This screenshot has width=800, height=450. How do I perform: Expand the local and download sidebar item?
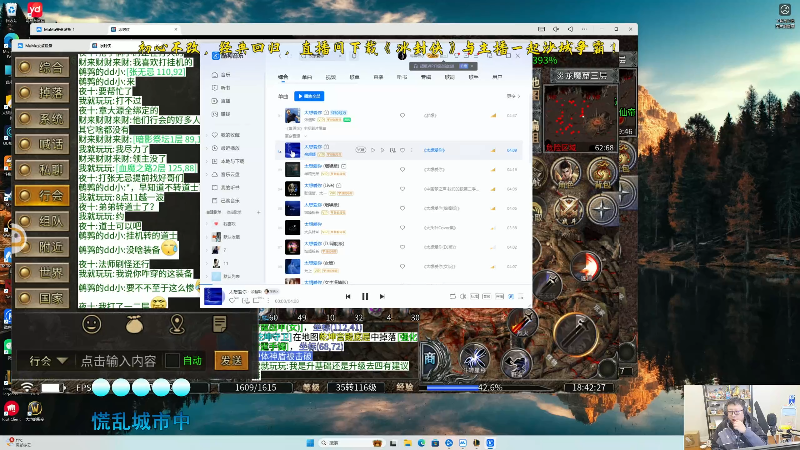[x=227, y=161]
